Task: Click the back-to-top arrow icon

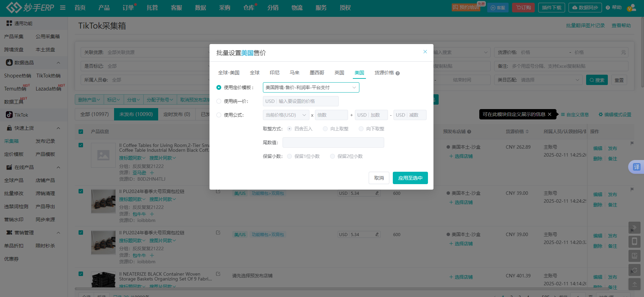Action: coord(635,284)
